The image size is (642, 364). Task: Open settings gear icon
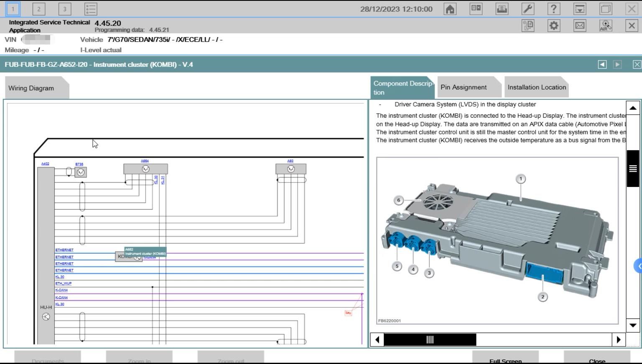coord(554,25)
